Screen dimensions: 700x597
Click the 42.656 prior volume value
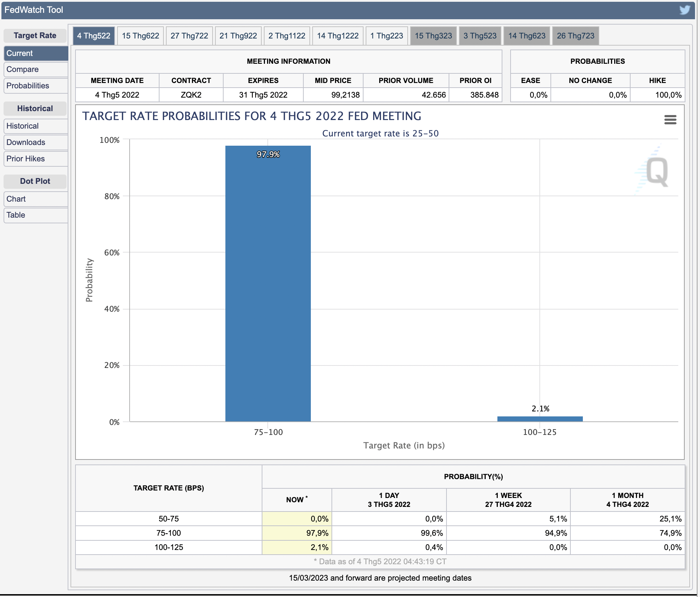click(406, 95)
